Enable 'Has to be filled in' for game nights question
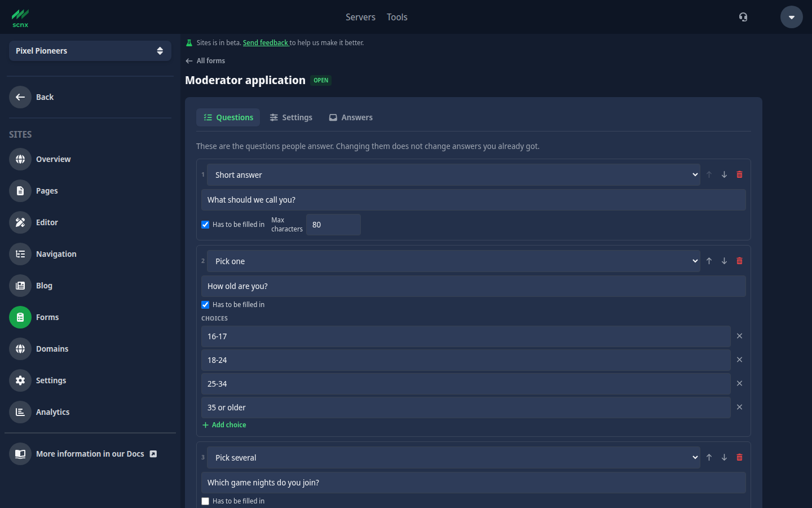The image size is (812, 508). 205,501
